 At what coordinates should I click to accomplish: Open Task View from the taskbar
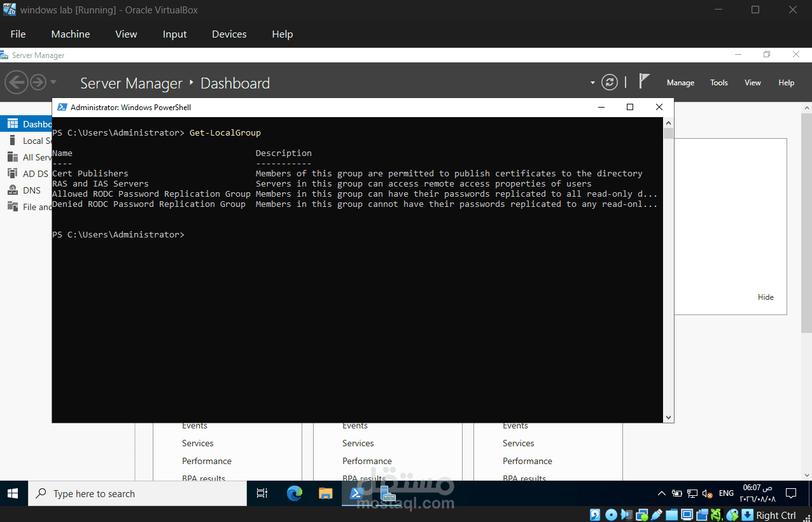(x=262, y=493)
